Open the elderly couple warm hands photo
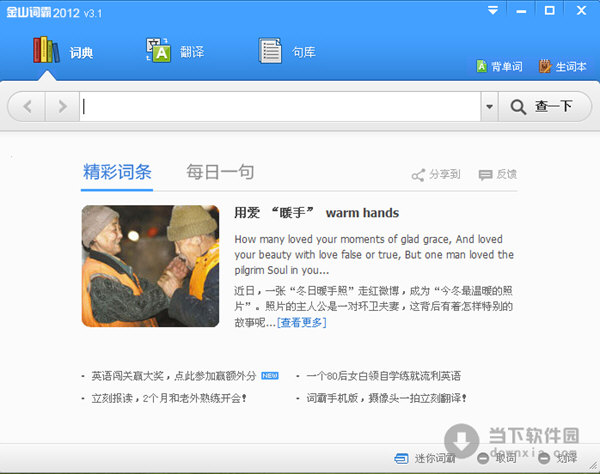Screen dimensions: 600x474 pos(150,266)
